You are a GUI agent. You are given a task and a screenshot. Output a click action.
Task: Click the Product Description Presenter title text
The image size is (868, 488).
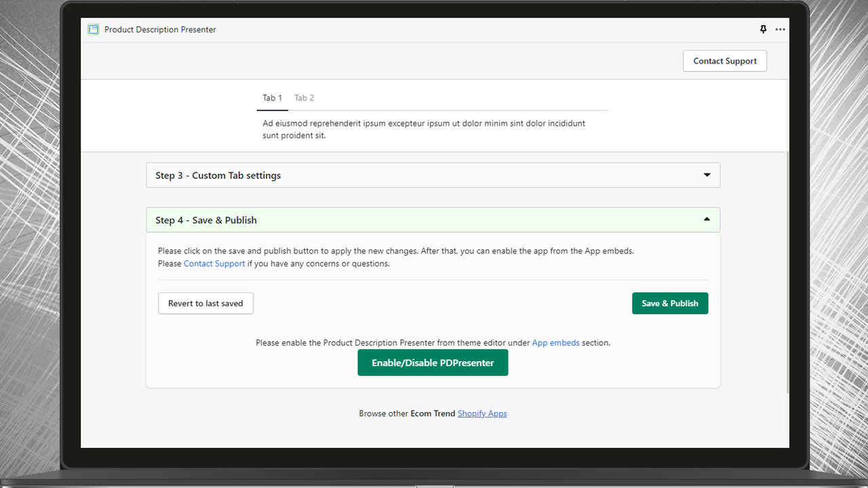pyautogui.click(x=160, y=29)
